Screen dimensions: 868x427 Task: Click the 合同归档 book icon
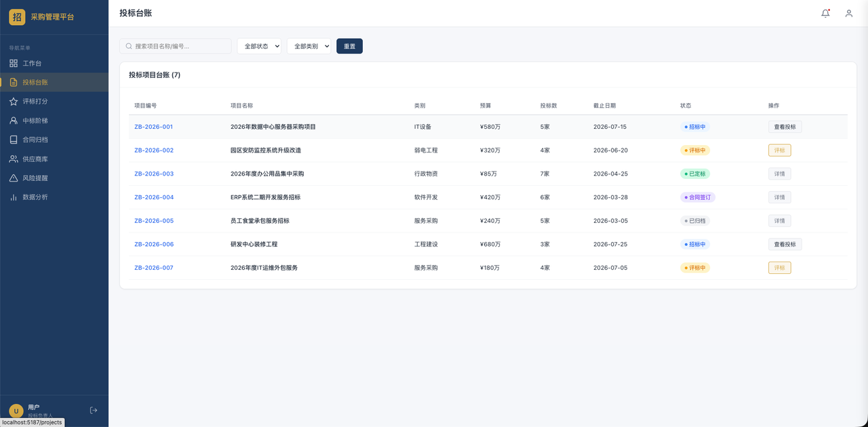pyautogui.click(x=14, y=140)
